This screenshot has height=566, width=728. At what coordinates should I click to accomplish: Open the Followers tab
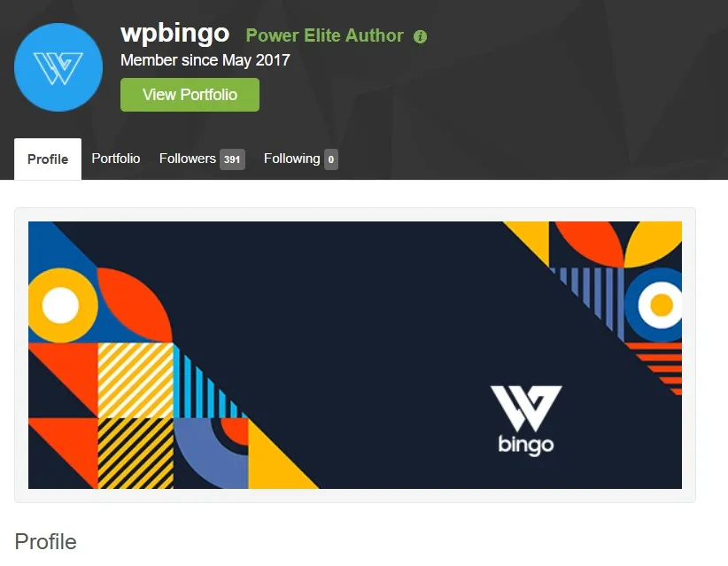(202, 159)
